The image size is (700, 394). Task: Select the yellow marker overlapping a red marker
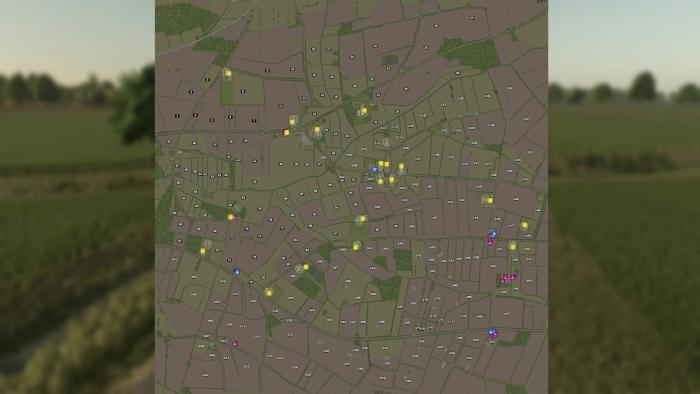coord(231,217)
